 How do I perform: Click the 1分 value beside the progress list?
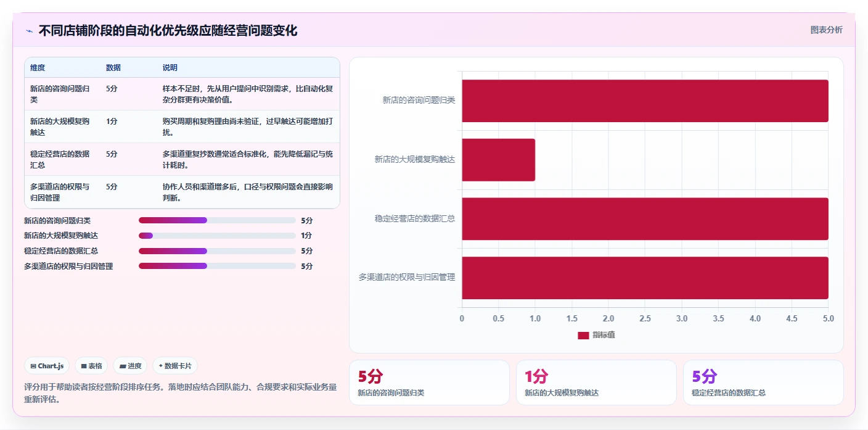pyautogui.click(x=306, y=236)
